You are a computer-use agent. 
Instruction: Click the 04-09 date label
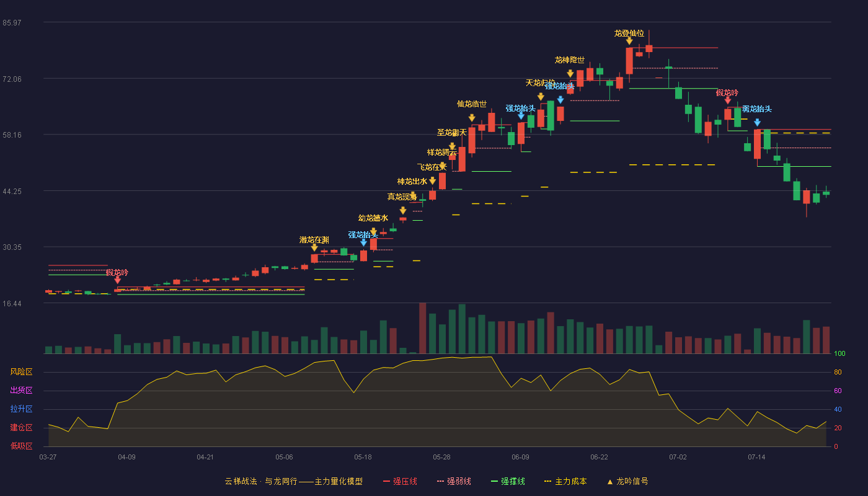[126, 457]
